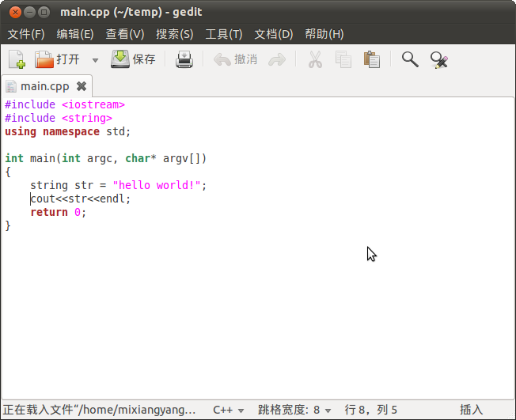Click the status message 正在载入文件
Viewport: 516px width, 420px height.
click(100, 411)
